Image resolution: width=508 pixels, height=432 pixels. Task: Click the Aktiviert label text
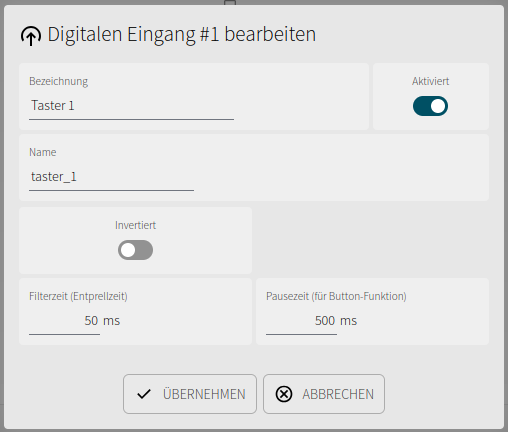[430, 81]
